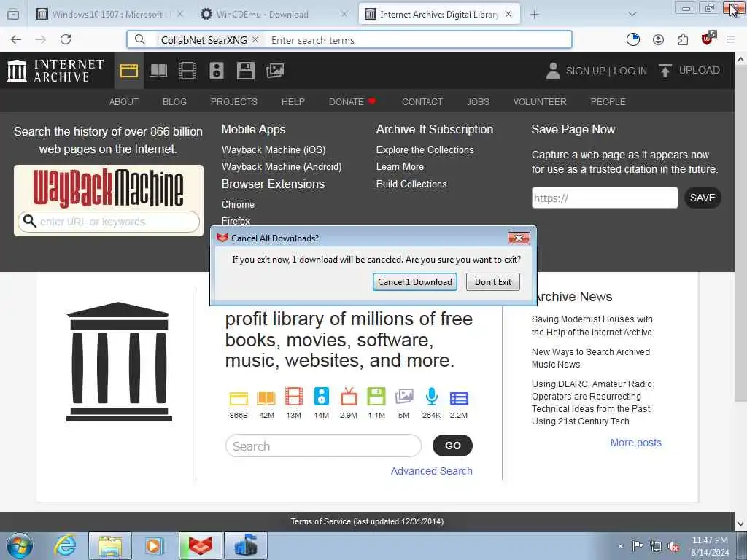Viewport: 747px width, 560px height.
Task: Open the DONATE menu item
Action: coord(352,101)
